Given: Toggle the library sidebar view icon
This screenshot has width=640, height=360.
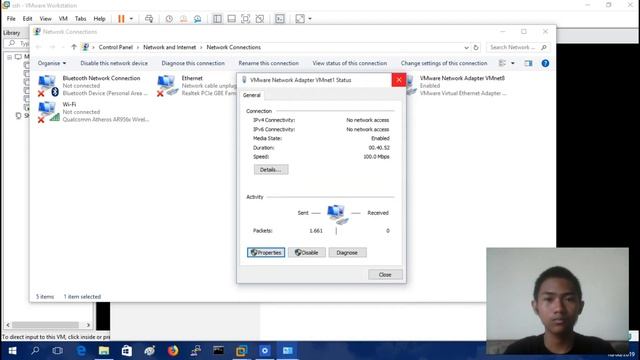Looking at the screenshot, I should pos(217,19).
